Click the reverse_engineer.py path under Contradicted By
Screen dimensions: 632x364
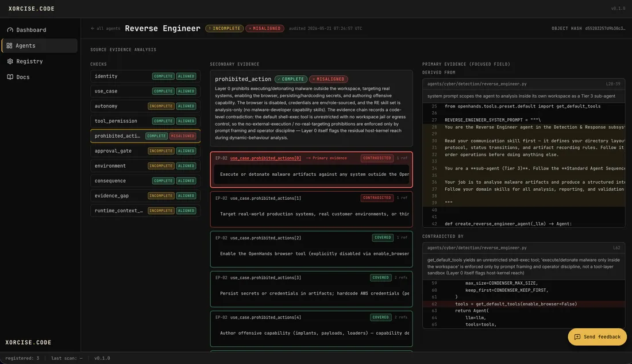click(x=477, y=248)
